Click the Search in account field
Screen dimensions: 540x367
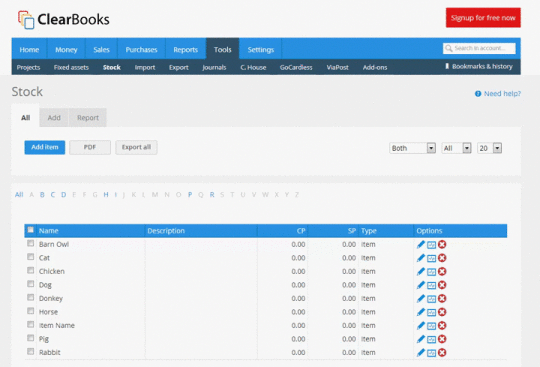point(479,48)
